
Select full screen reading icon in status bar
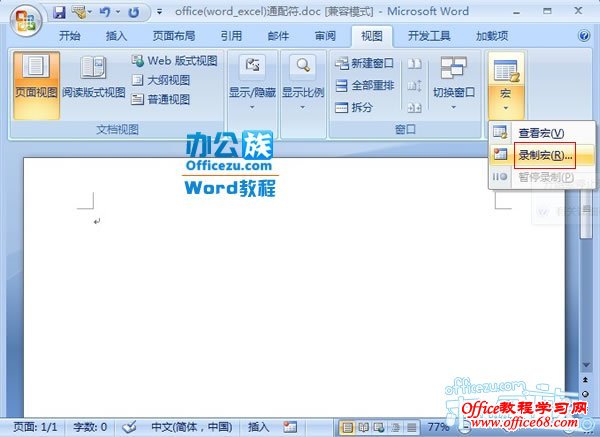click(364, 427)
